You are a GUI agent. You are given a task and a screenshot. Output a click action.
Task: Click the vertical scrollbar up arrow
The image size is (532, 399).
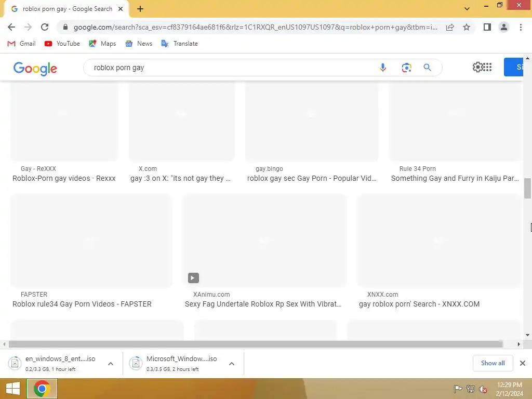527,58
